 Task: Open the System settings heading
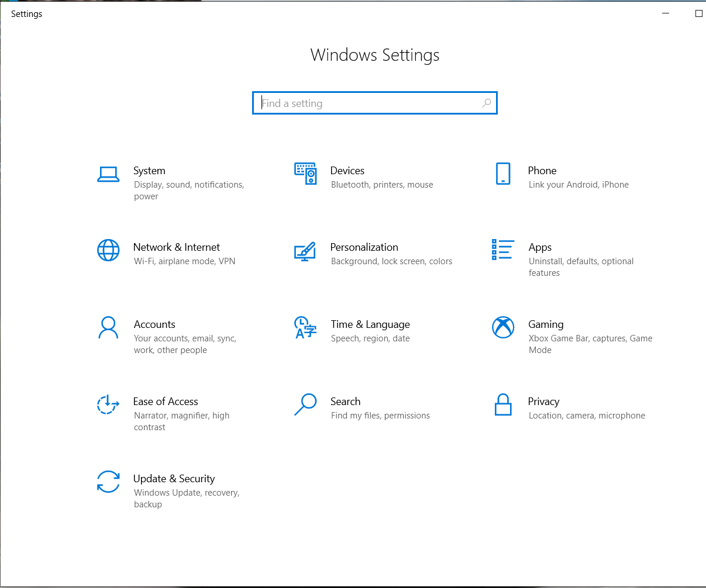click(x=149, y=171)
